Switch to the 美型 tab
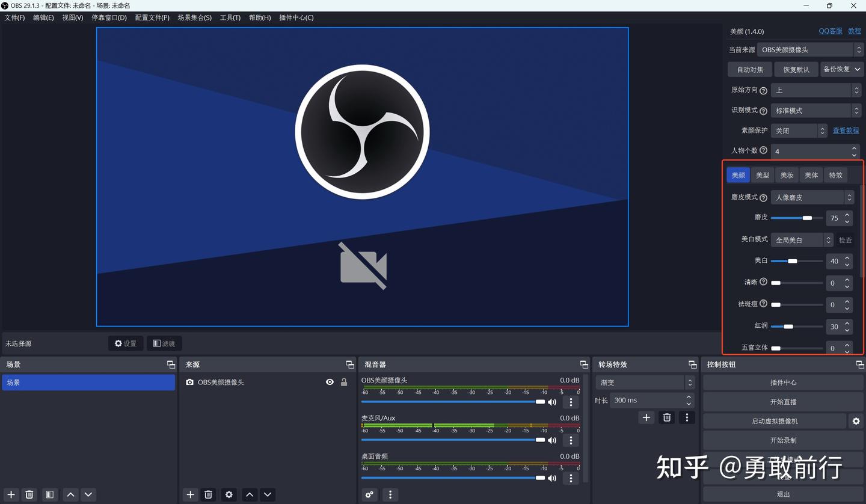Viewport: 866px width, 504px height. pyautogui.click(x=763, y=175)
